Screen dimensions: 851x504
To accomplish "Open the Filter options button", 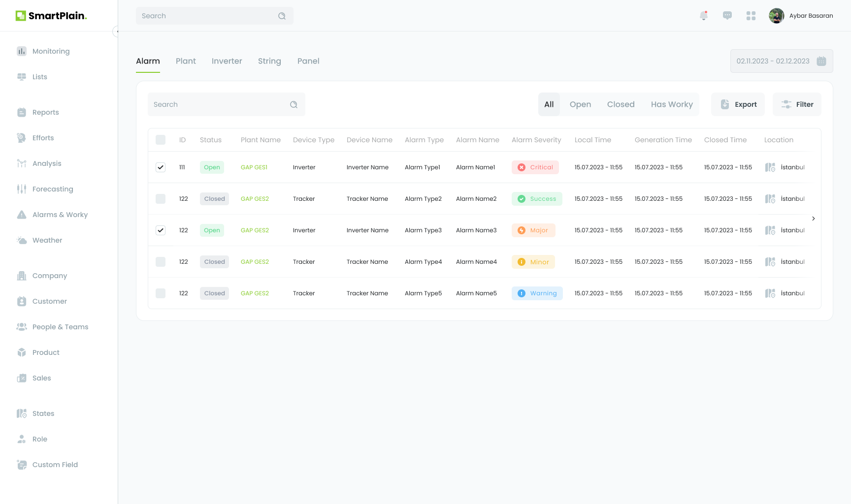I will [x=797, y=104].
